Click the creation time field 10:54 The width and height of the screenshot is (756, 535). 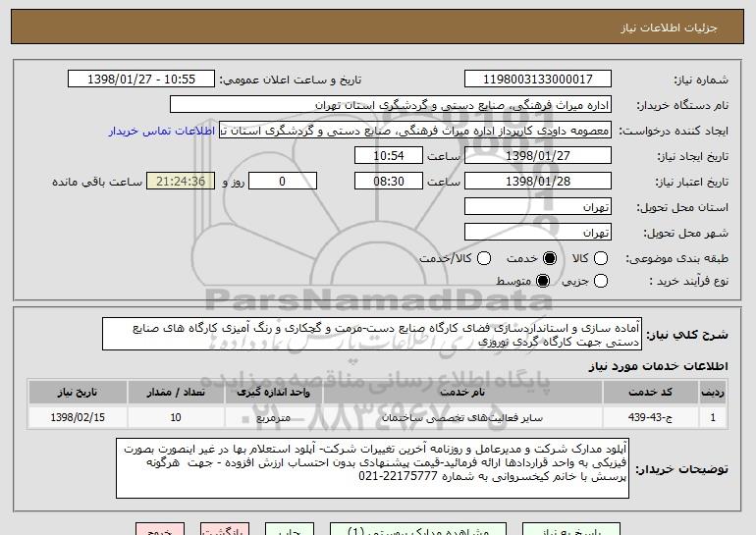point(389,156)
